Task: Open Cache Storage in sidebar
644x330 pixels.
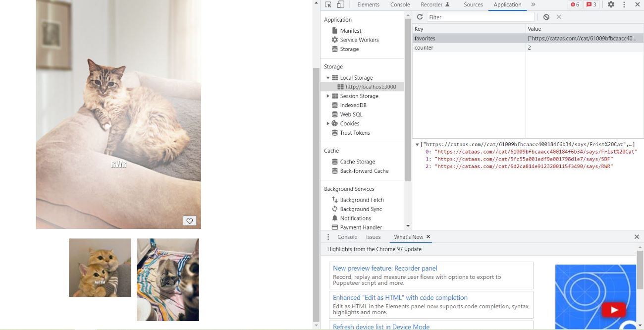Action: pyautogui.click(x=358, y=162)
